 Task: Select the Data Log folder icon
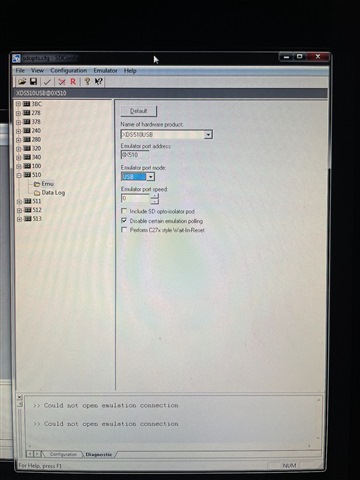(37, 193)
